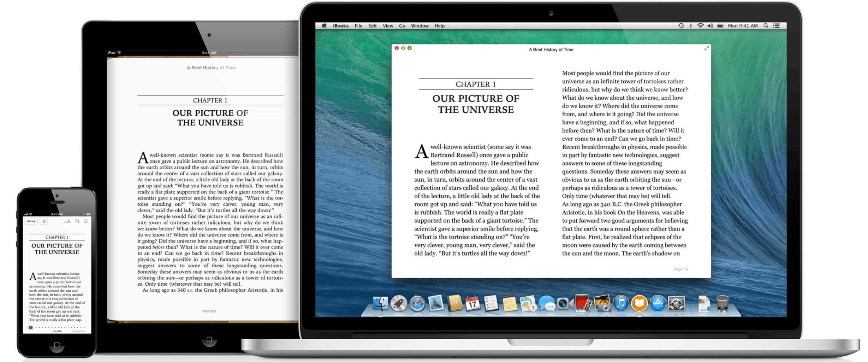Click A Brief History of Time Mac title

pyautogui.click(x=551, y=50)
